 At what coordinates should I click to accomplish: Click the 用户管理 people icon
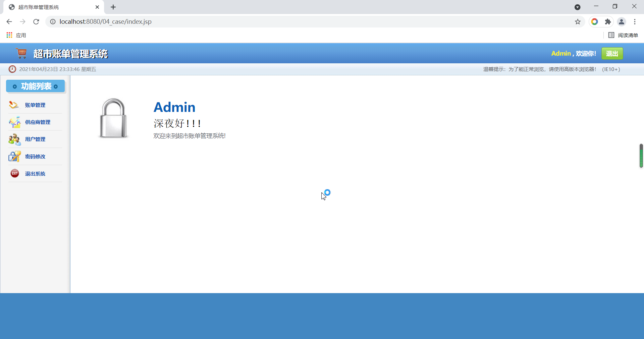click(14, 139)
